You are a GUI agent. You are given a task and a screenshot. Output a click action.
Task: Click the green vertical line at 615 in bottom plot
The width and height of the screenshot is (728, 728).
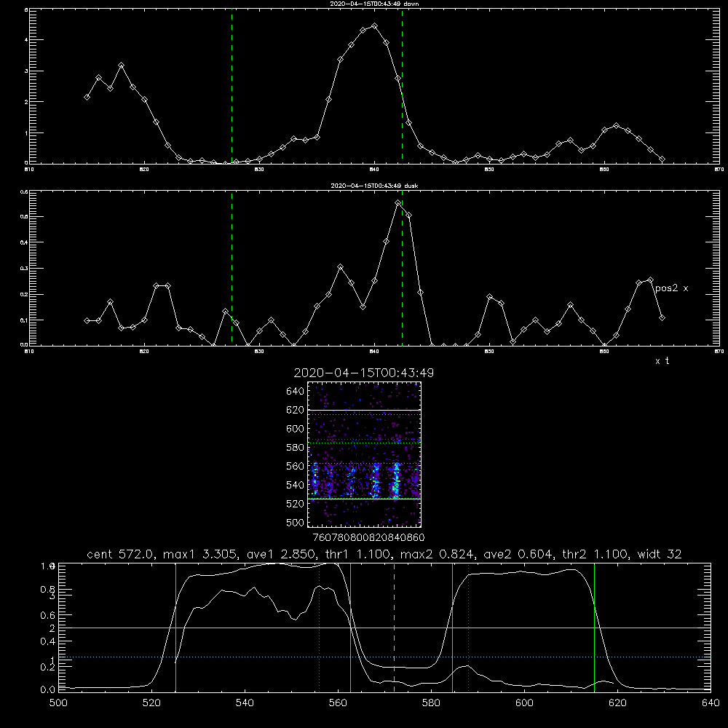click(594, 628)
